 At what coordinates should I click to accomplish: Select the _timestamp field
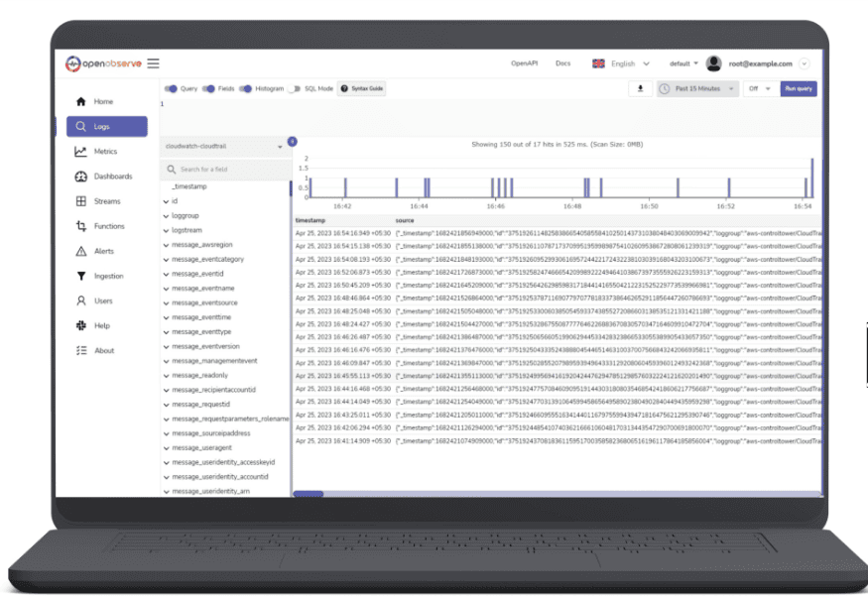(x=189, y=186)
